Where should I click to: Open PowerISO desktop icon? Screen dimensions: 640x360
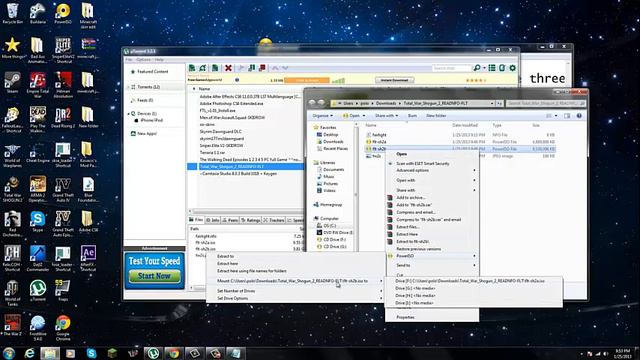(63, 13)
